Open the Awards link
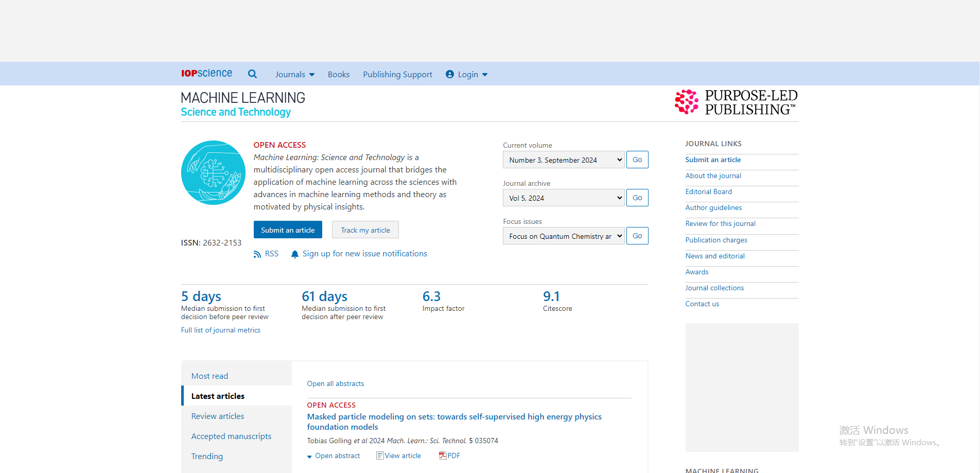Image resolution: width=980 pixels, height=473 pixels. 697,272
